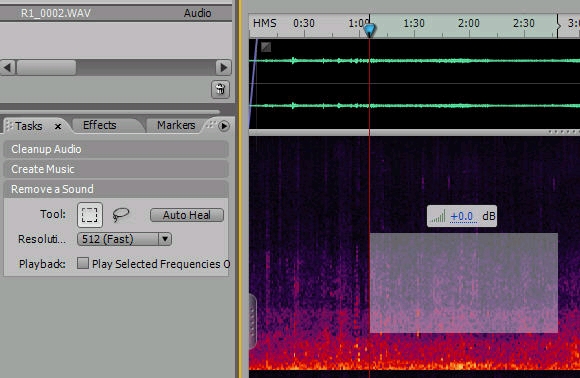Click the 1:30 mark on time ruler
Image resolution: width=580 pixels, height=378 pixels.
(414, 23)
